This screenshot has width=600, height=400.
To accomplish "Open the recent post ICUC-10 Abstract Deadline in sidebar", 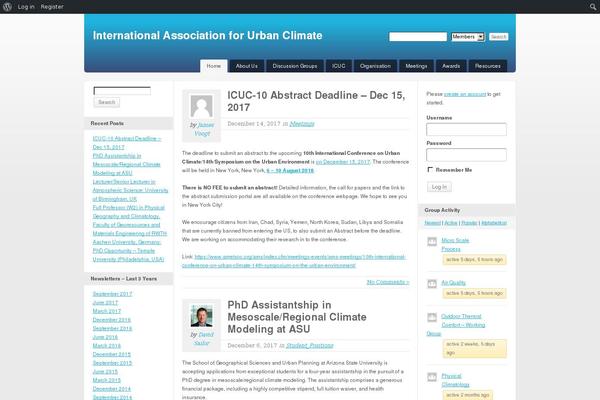I will pyautogui.click(x=127, y=143).
